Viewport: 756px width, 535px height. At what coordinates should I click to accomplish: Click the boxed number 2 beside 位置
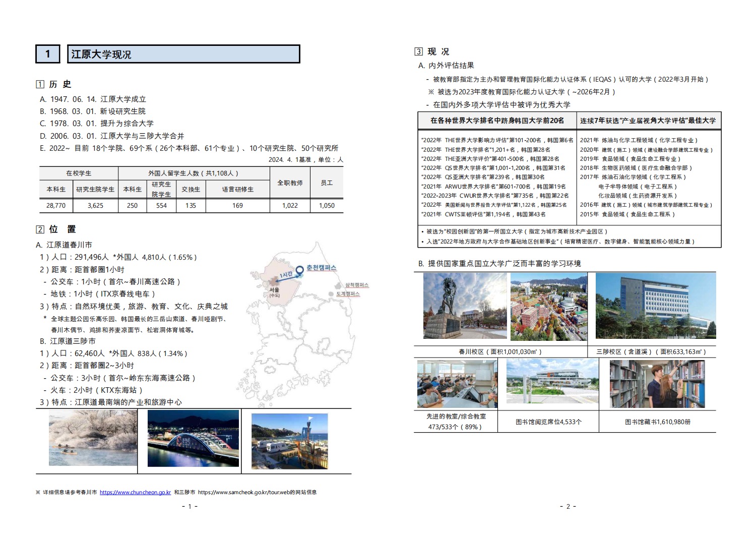(40, 229)
